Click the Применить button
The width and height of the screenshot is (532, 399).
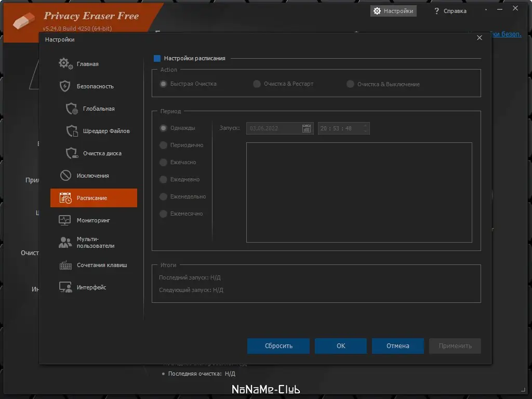pos(455,345)
